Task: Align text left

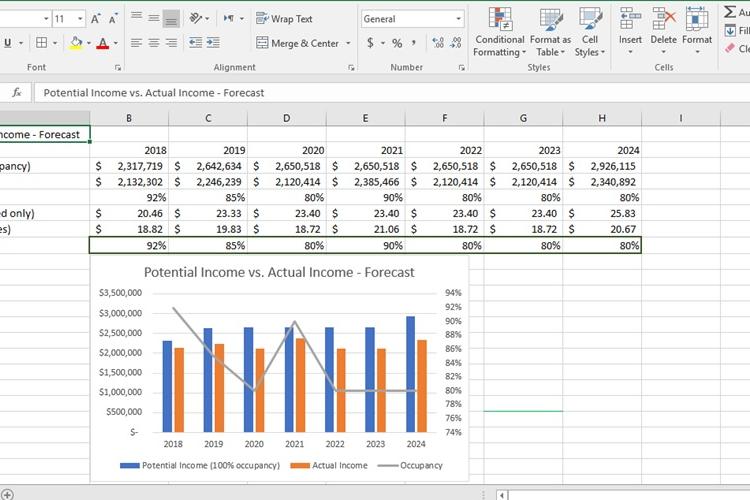Action: [x=136, y=43]
